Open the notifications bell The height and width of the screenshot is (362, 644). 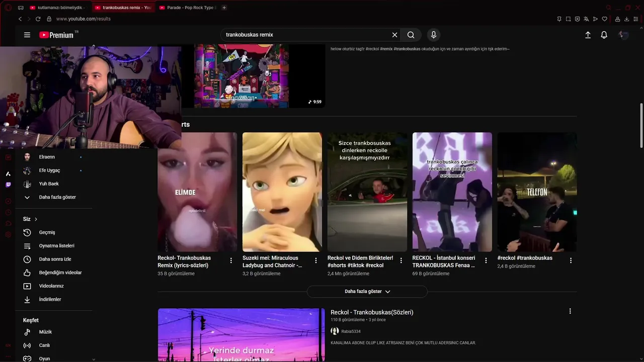604,35
